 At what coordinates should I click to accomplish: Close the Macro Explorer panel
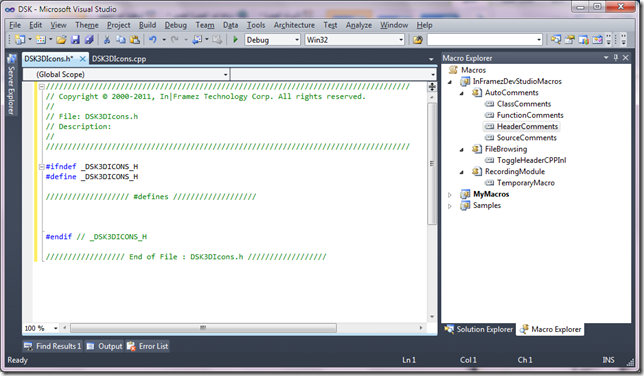[626, 58]
